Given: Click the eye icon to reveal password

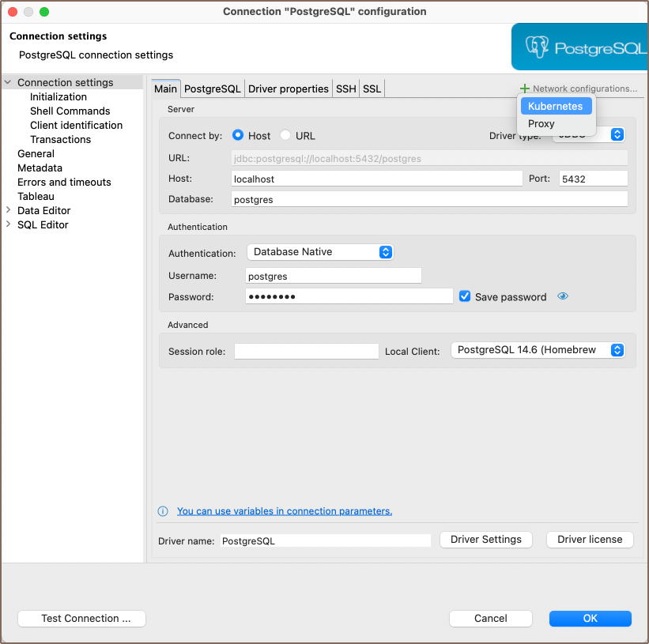Looking at the screenshot, I should [563, 296].
